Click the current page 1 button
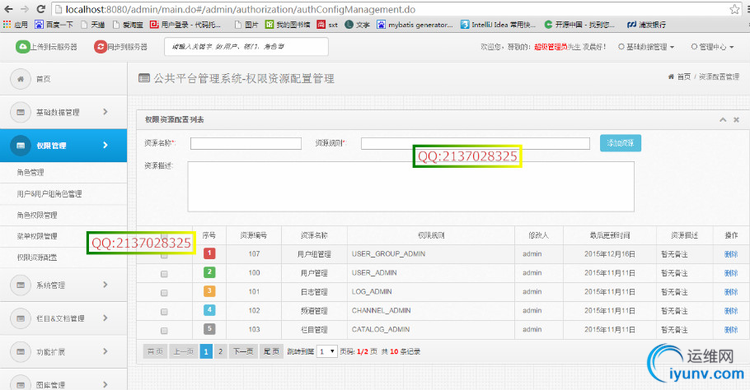 pos(206,352)
